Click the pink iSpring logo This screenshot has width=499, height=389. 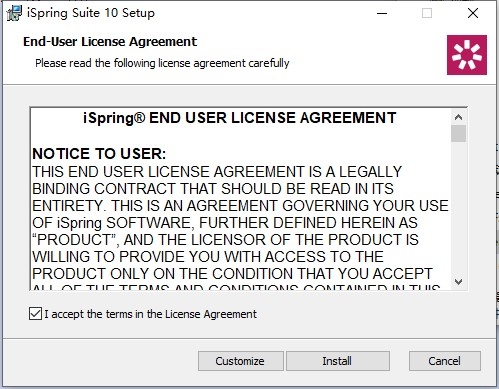click(x=467, y=55)
